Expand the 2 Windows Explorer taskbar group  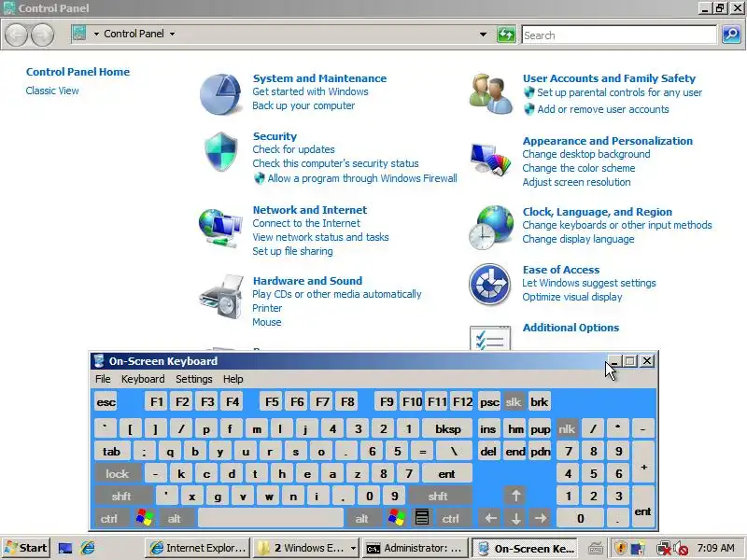tap(353, 548)
